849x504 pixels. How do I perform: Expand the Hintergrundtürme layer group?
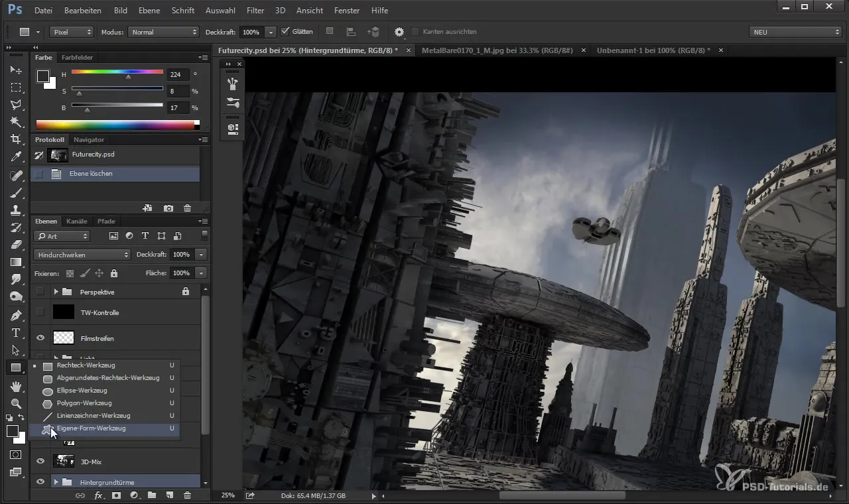click(x=56, y=482)
